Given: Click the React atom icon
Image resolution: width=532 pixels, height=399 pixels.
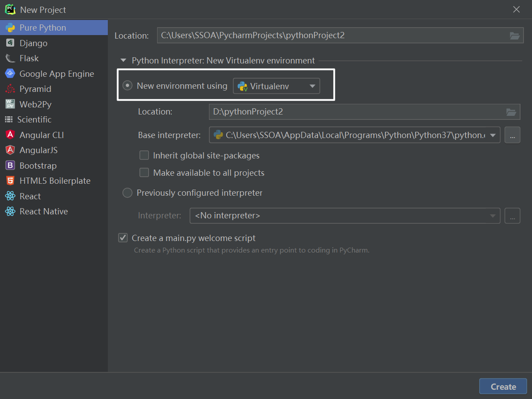Looking at the screenshot, I should point(10,196).
